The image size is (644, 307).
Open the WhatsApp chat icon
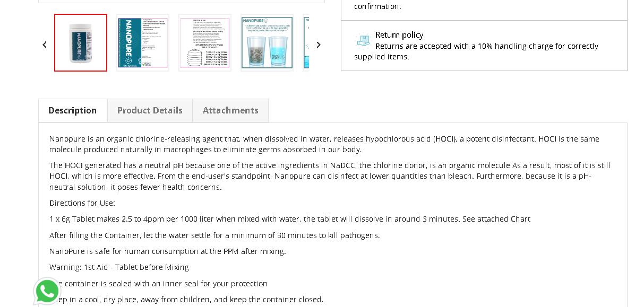47,291
